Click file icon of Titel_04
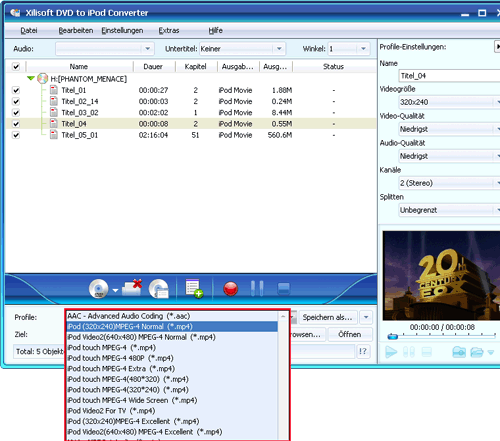 [x=54, y=124]
